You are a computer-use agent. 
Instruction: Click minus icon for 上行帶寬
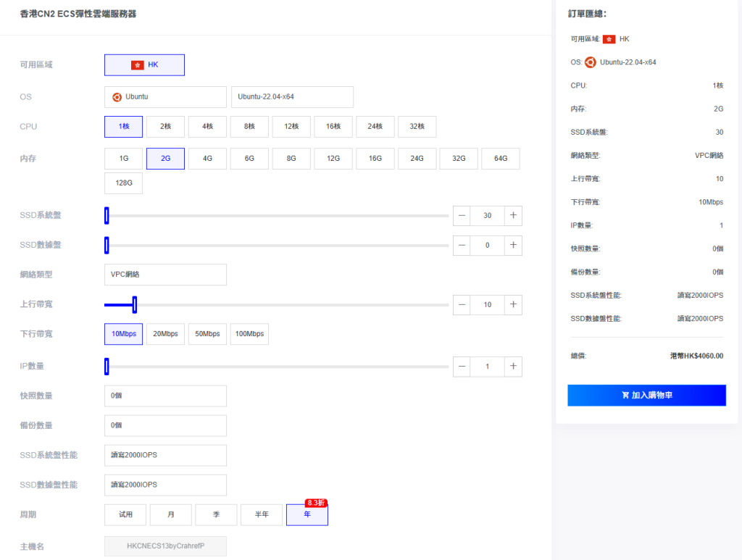pos(462,305)
